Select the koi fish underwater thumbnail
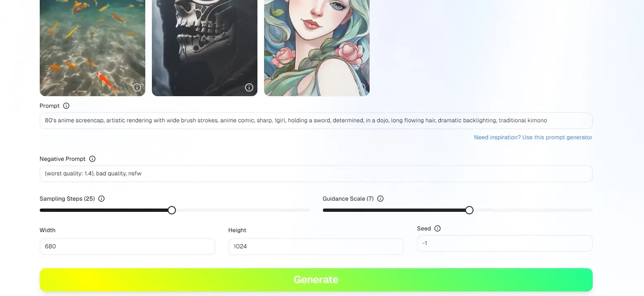This screenshot has height=296, width=644. [92, 48]
